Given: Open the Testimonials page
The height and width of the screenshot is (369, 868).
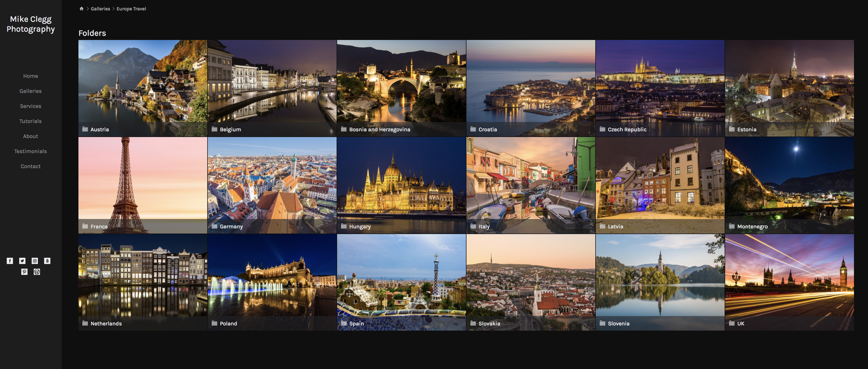Looking at the screenshot, I should tap(31, 151).
